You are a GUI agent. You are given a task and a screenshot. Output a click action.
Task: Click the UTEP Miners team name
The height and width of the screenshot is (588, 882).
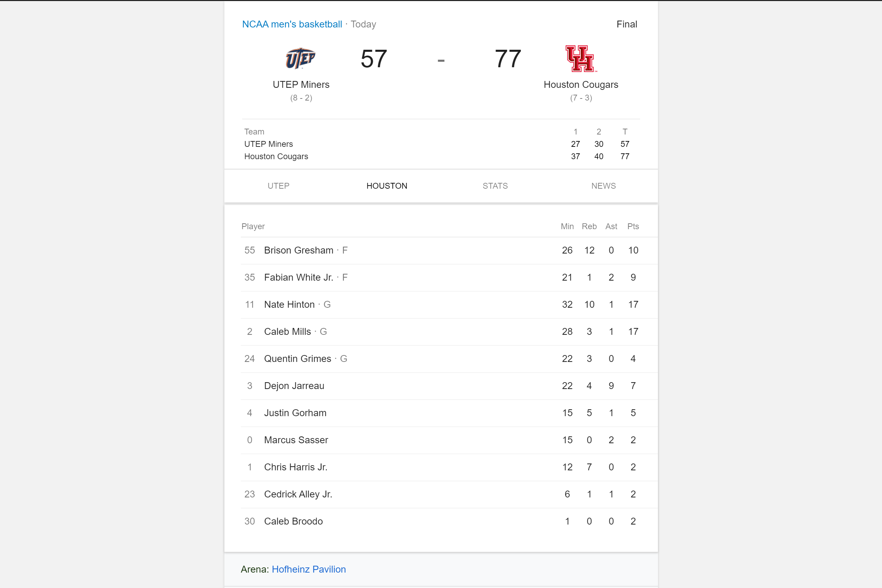click(301, 85)
